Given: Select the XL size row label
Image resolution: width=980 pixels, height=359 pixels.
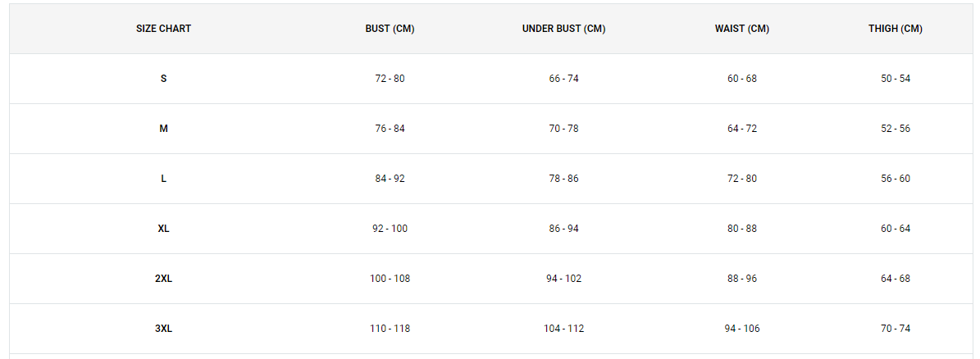Looking at the screenshot, I should point(164,229).
